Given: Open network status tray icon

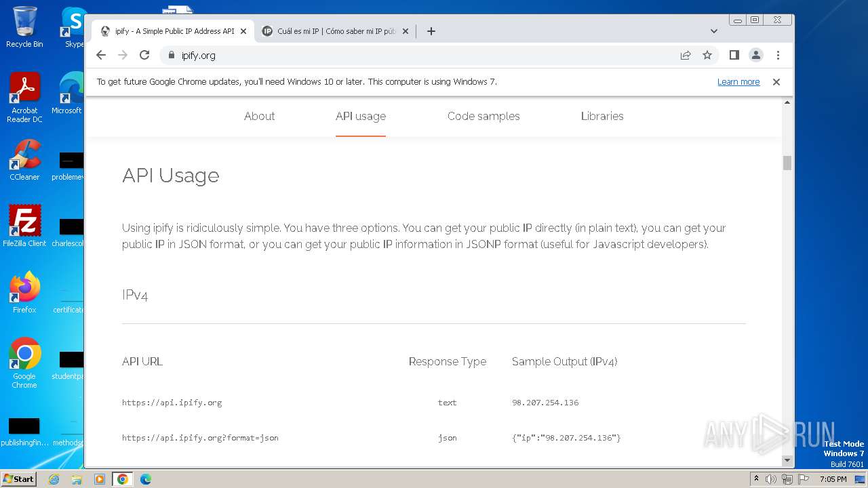Looking at the screenshot, I should click(x=787, y=479).
